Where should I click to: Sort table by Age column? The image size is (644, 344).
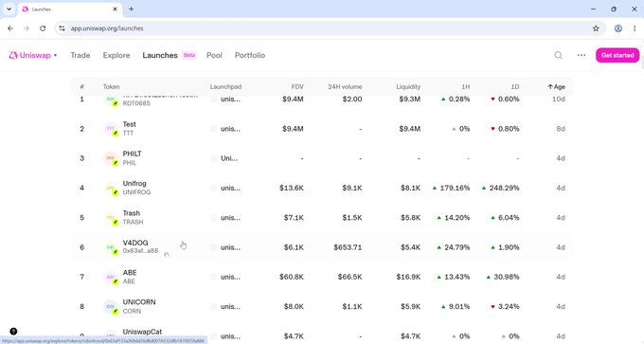(557, 87)
